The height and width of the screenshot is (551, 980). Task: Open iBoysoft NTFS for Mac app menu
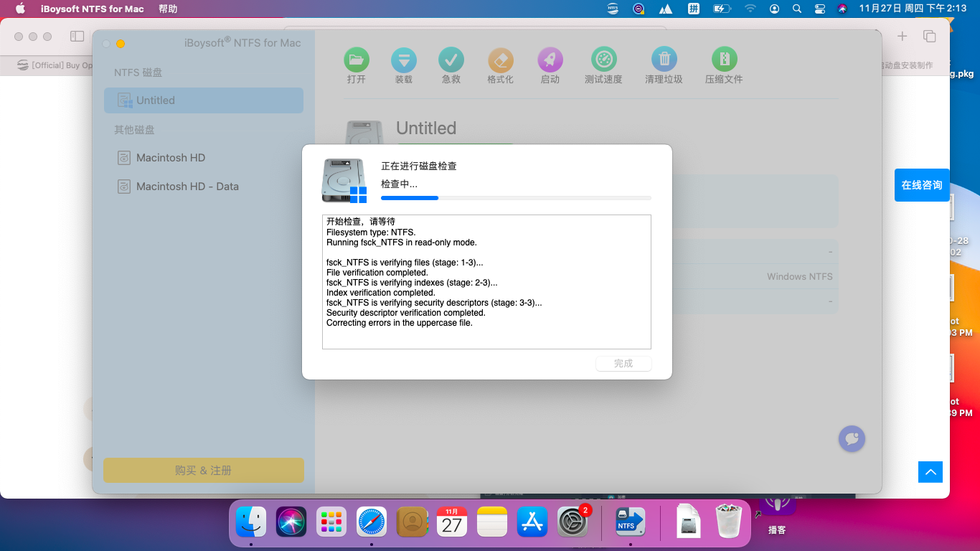92,9
